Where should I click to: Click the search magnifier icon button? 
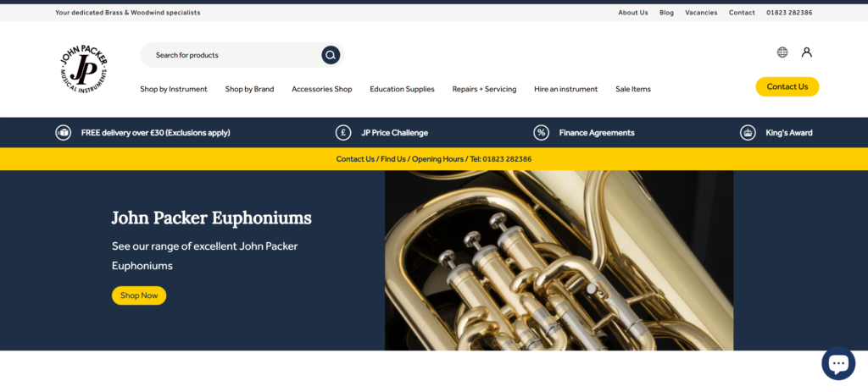(331, 55)
